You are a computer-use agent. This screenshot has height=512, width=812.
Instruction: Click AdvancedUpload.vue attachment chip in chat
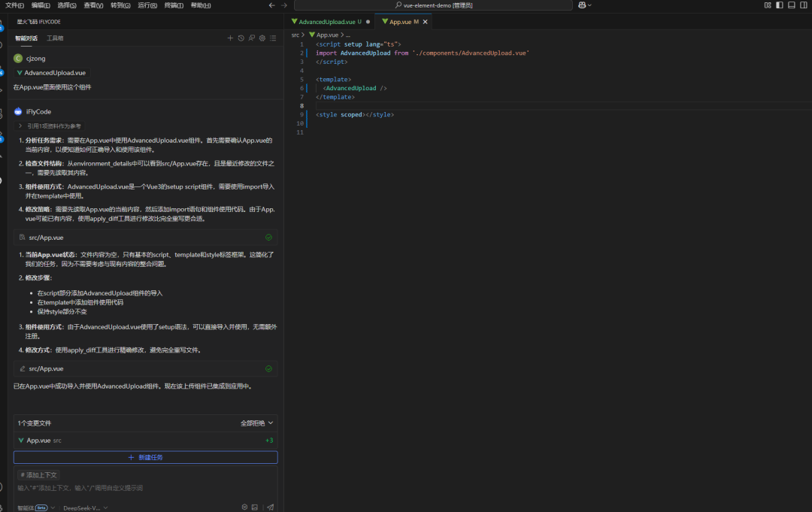51,73
